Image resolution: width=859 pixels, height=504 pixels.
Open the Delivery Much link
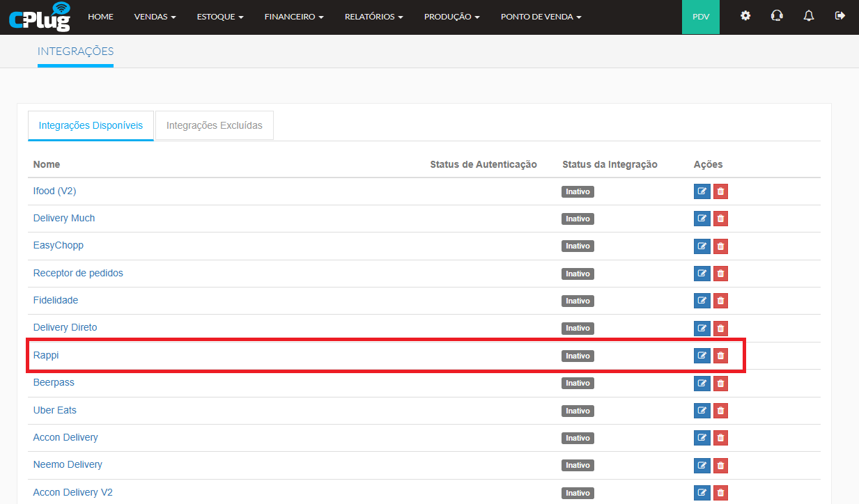point(64,218)
